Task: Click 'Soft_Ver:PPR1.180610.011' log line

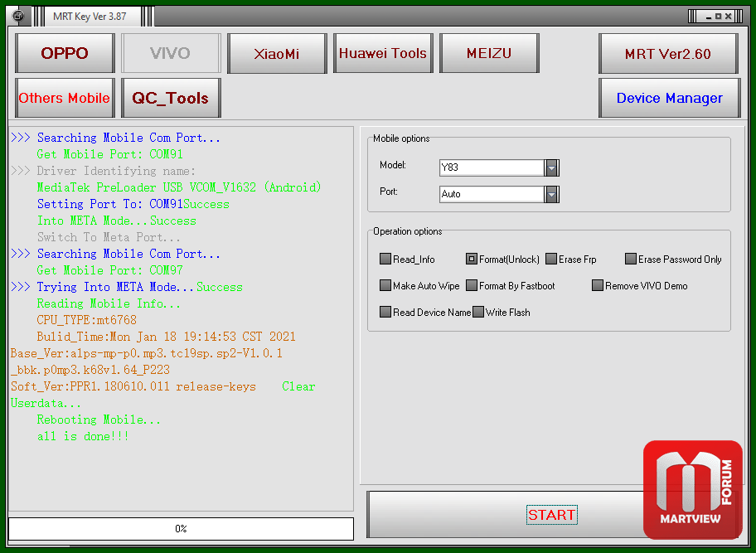Action: [x=133, y=386]
